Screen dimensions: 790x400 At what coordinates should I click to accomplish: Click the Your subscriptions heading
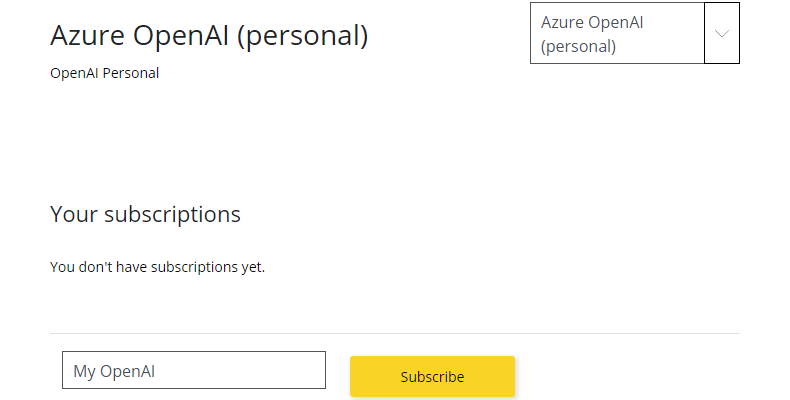tap(145, 215)
